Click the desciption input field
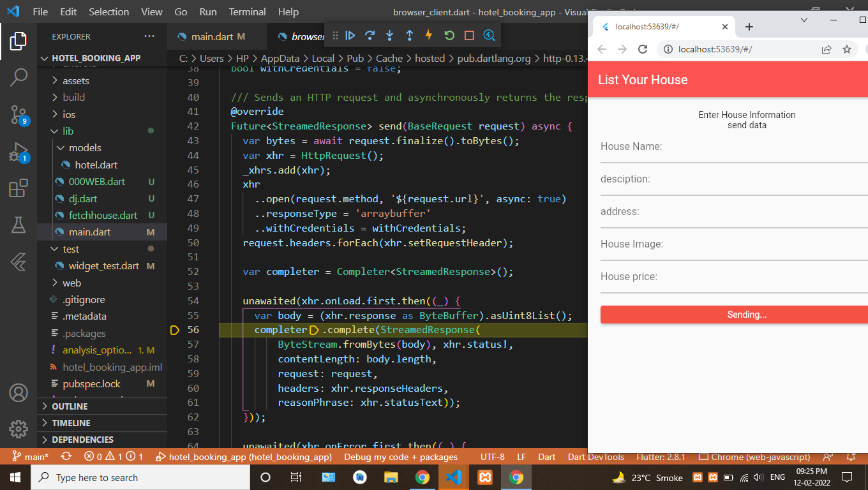 pyautogui.click(x=734, y=180)
